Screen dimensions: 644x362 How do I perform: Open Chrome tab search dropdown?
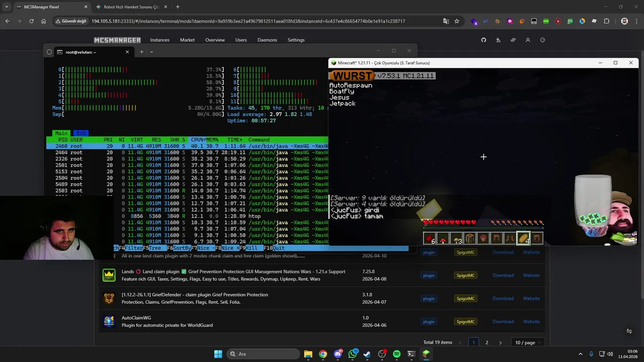6,7
